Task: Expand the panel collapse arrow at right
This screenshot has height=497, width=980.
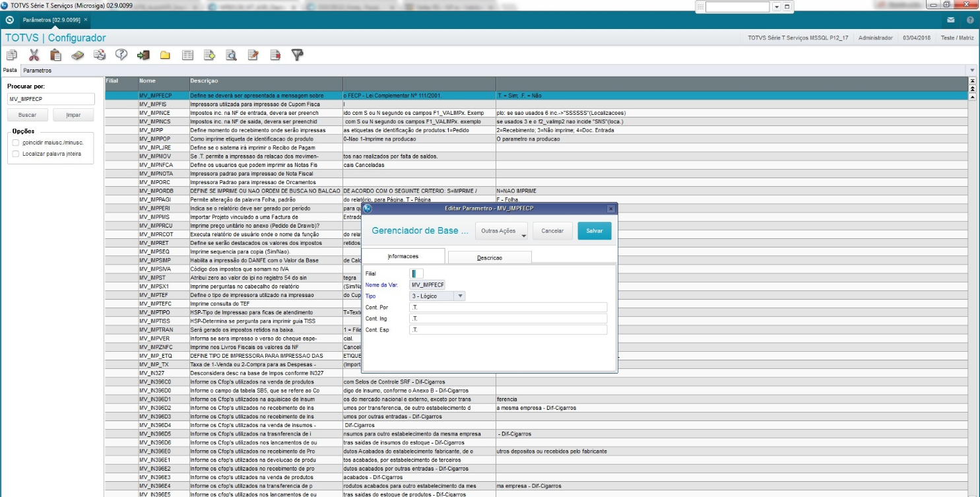Action: [x=972, y=70]
